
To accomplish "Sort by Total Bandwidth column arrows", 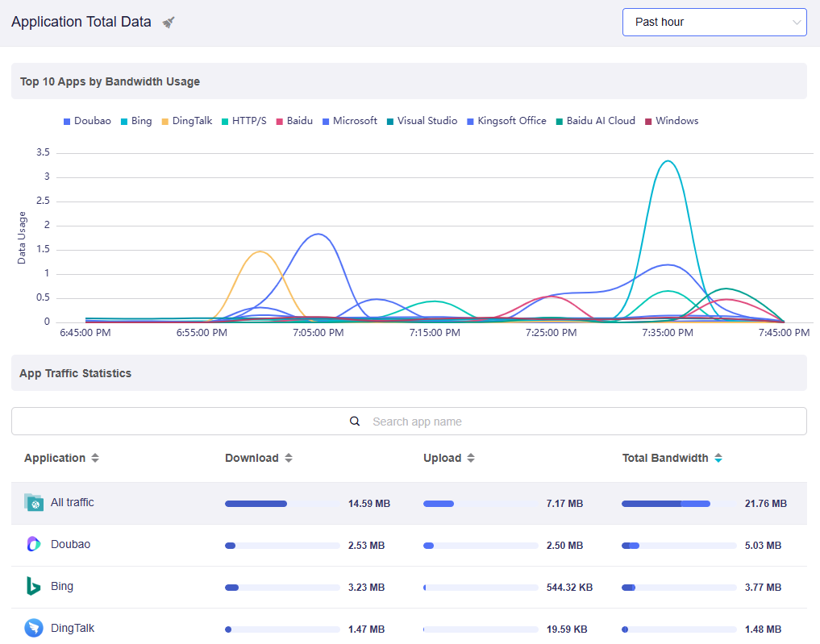I will 718,459.
